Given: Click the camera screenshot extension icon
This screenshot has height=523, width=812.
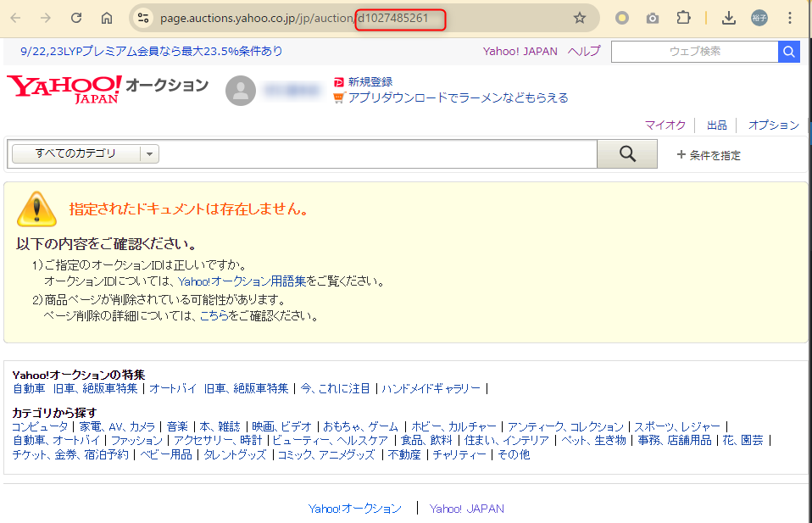Looking at the screenshot, I should [653, 18].
